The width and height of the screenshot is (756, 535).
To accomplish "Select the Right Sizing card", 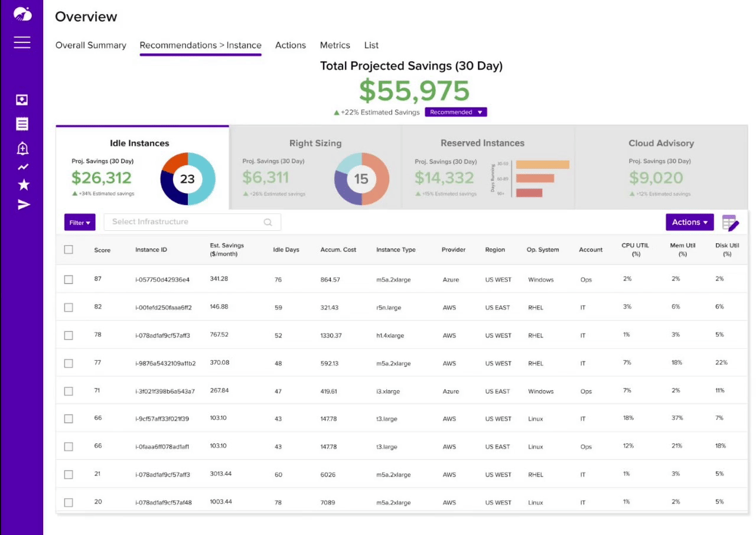I will click(x=315, y=168).
